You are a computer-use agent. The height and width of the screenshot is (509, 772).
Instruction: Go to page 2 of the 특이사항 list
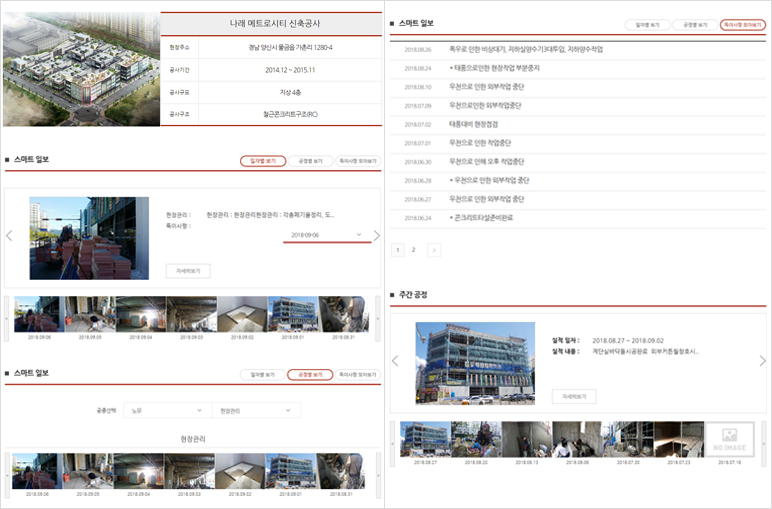coord(414,250)
